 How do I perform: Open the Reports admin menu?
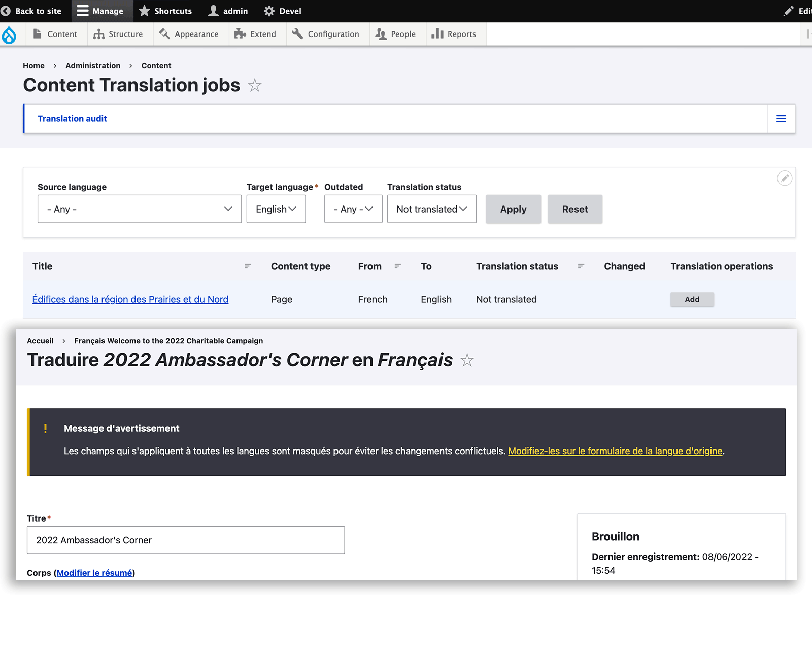[x=454, y=34]
